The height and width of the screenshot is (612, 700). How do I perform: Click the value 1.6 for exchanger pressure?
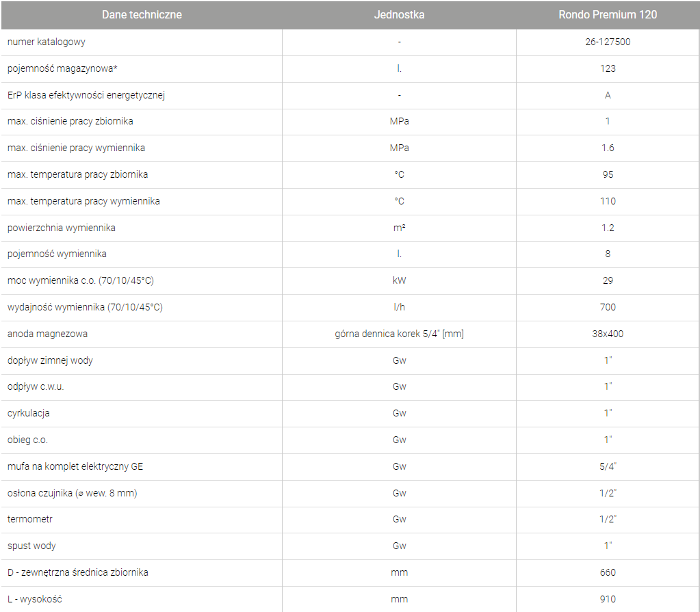coord(608,148)
